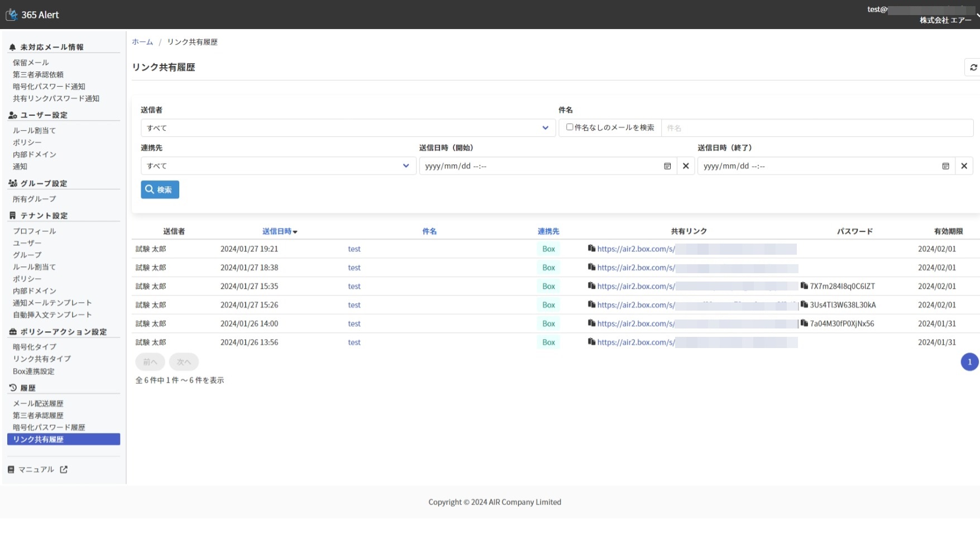Viewport: 980px width, 543px height.
Task: Select page 1 pagination button
Action: pos(969,362)
